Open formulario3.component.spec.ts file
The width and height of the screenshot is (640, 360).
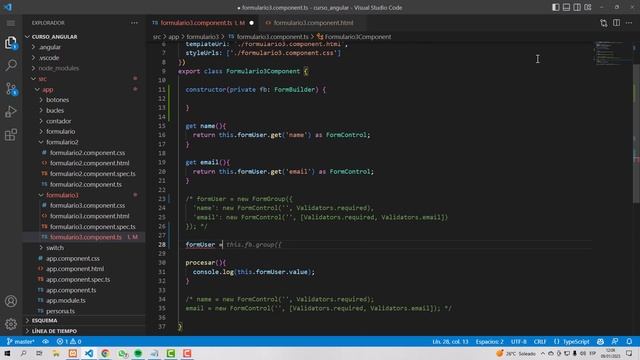[x=93, y=227]
